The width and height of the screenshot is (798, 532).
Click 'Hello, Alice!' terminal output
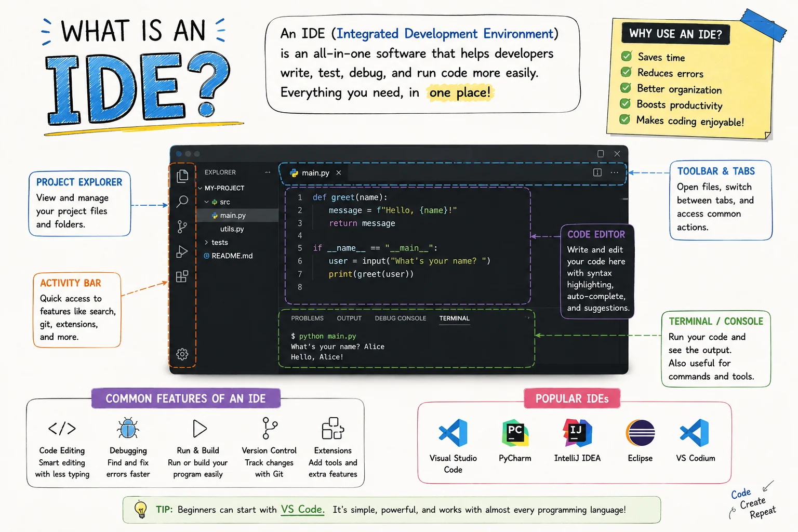pyautogui.click(x=317, y=357)
